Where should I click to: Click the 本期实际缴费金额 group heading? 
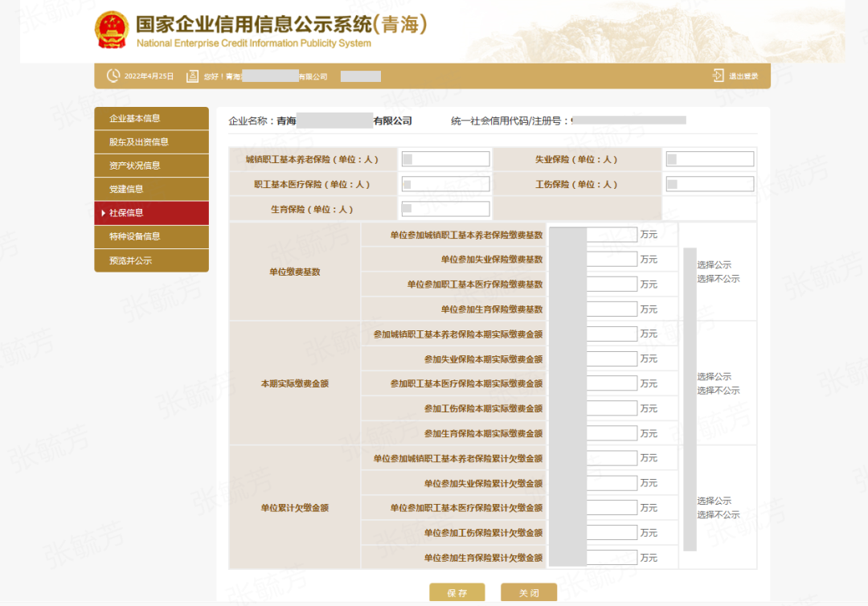coord(294,383)
